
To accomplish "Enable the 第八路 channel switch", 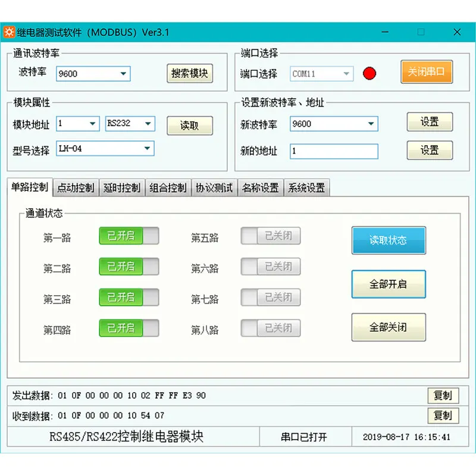I will (271, 328).
